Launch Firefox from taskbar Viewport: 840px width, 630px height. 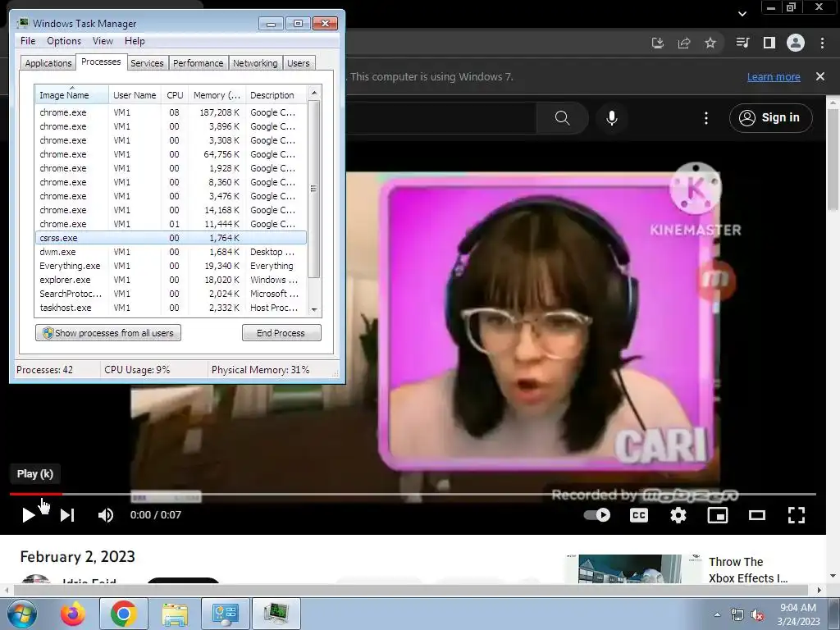(x=72, y=614)
